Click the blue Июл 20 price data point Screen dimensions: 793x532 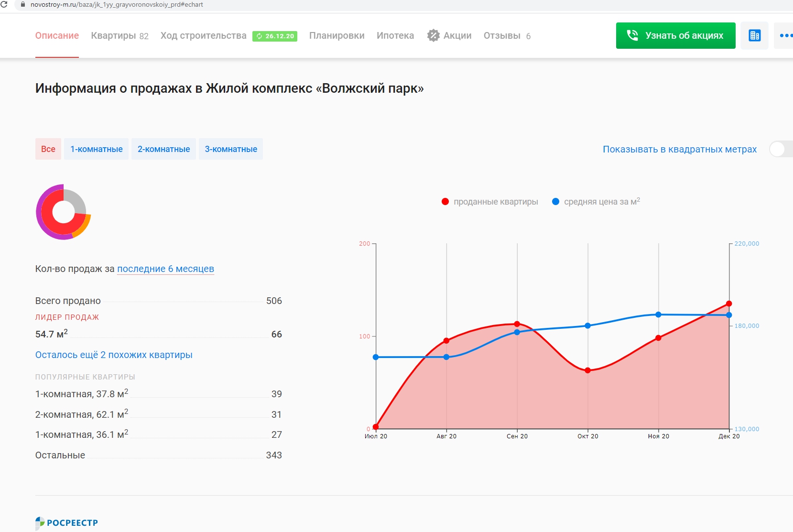click(x=376, y=357)
